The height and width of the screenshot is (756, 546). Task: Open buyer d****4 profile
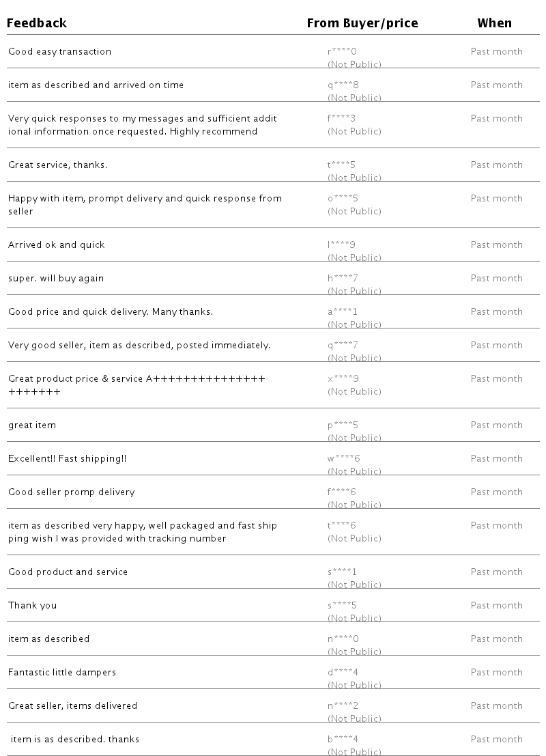pyautogui.click(x=343, y=673)
